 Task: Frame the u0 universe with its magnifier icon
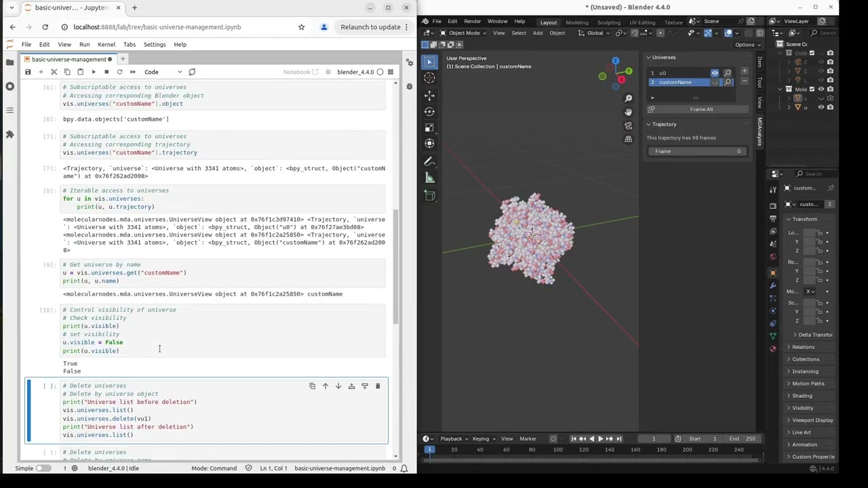(x=728, y=73)
